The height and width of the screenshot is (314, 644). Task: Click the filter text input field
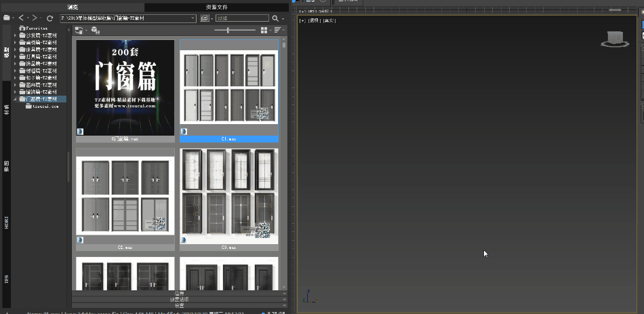click(x=242, y=18)
